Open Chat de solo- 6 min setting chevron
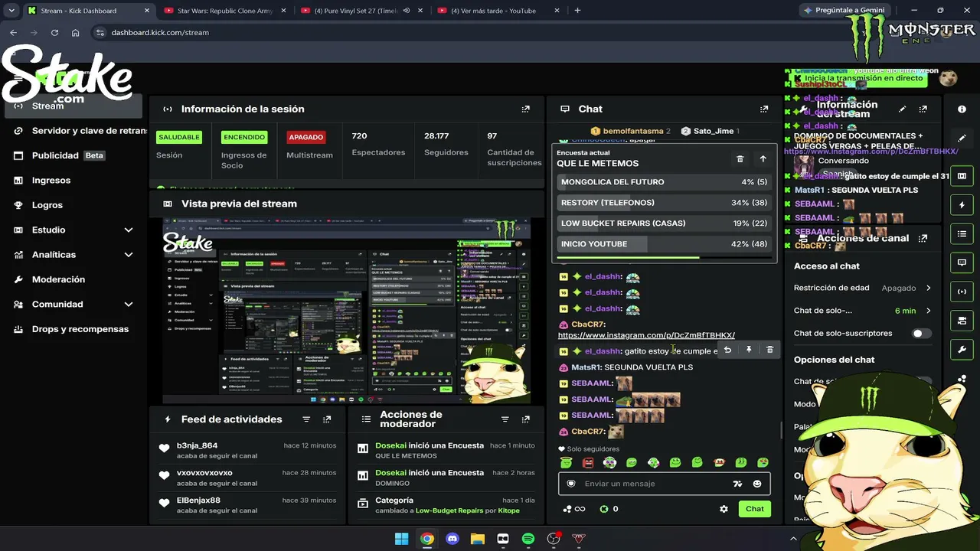 (x=929, y=311)
